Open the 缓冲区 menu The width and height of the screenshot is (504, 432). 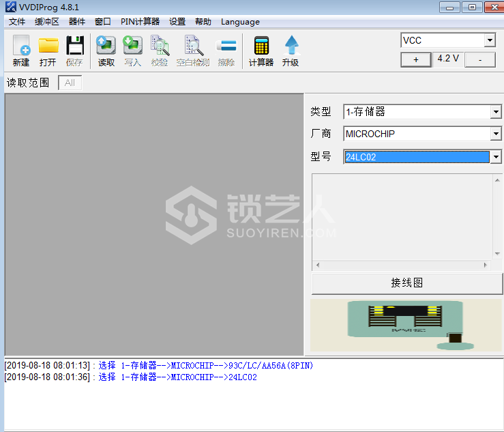(x=47, y=22)
